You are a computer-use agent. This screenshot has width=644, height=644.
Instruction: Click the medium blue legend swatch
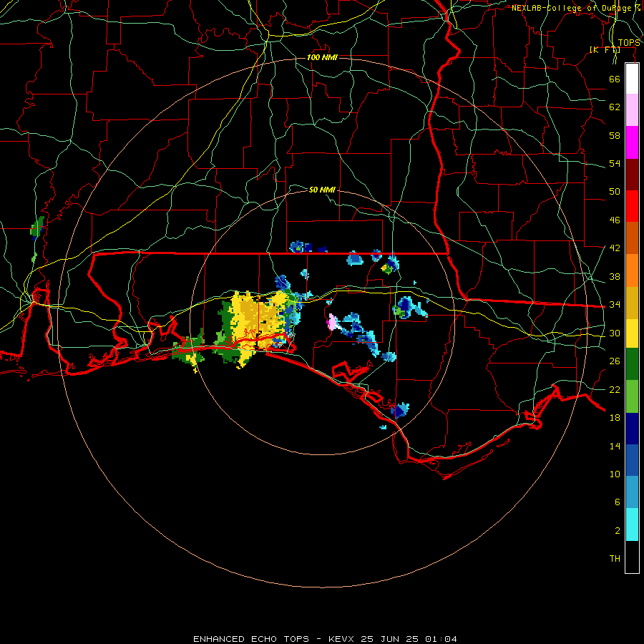click(x=632, y=460)
